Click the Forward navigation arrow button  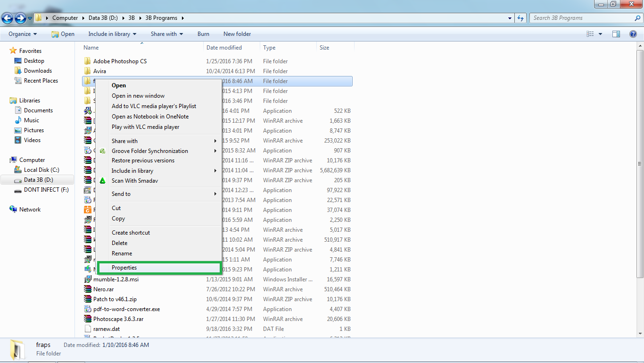pos(20,18)
